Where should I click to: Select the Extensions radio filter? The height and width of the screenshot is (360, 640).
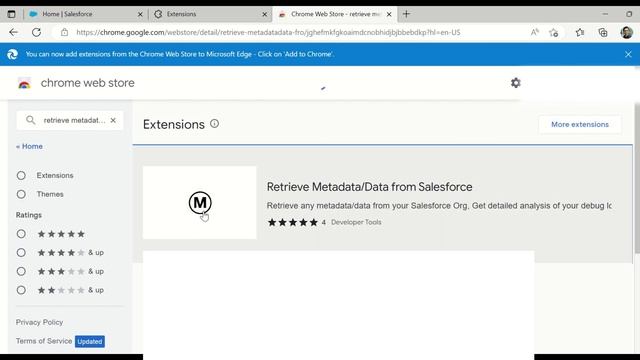(x=21, y=176)
